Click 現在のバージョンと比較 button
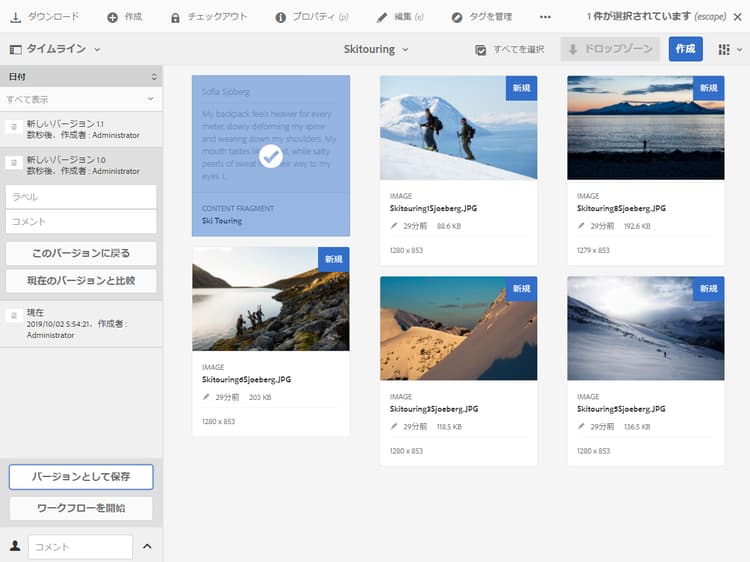Image resolution: width=750 pixels, height=562 pixels. tap(81, 280)
